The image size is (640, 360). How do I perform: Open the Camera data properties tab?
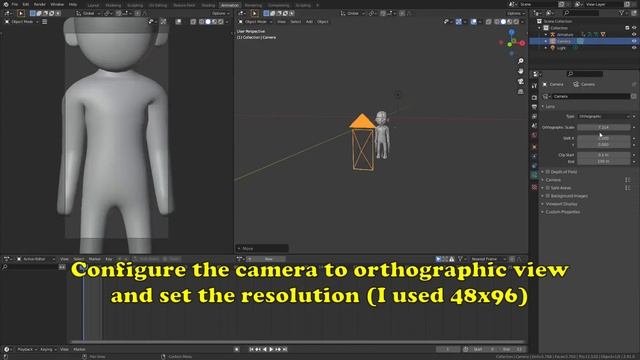[x=534, y=176]
